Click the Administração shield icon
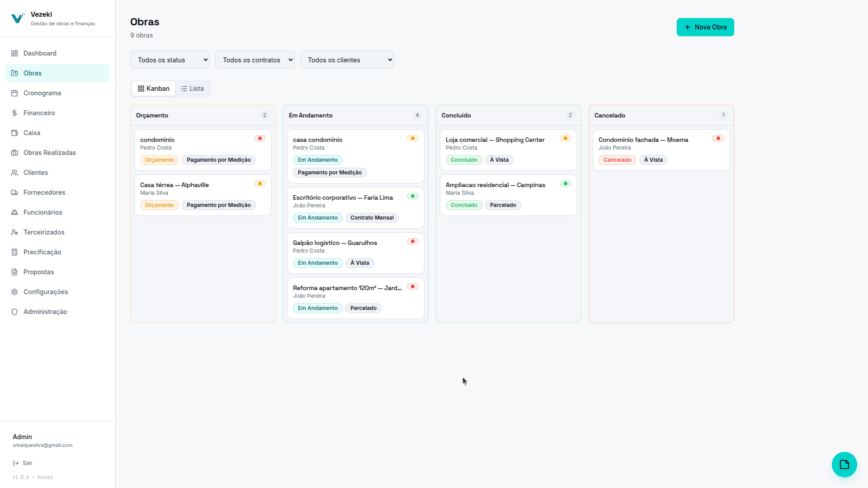This screenshot has width=868, height=488. click(x=14, y=312)
